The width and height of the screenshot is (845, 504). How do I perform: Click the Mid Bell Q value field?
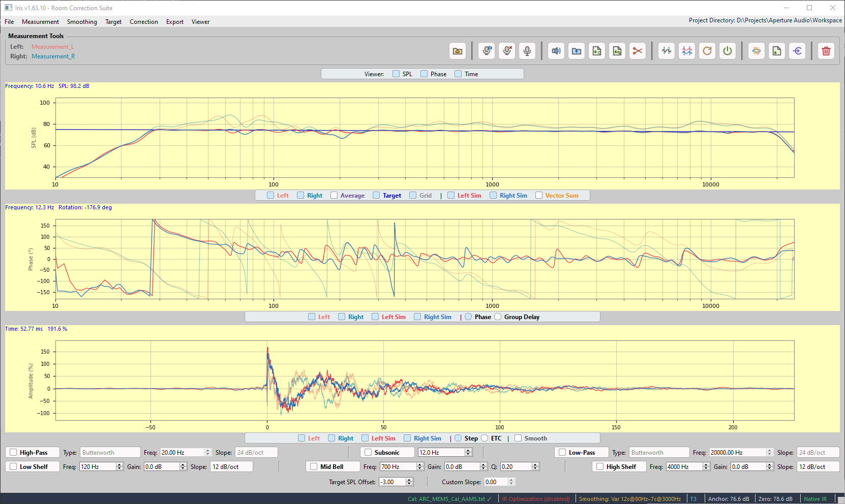516,467
